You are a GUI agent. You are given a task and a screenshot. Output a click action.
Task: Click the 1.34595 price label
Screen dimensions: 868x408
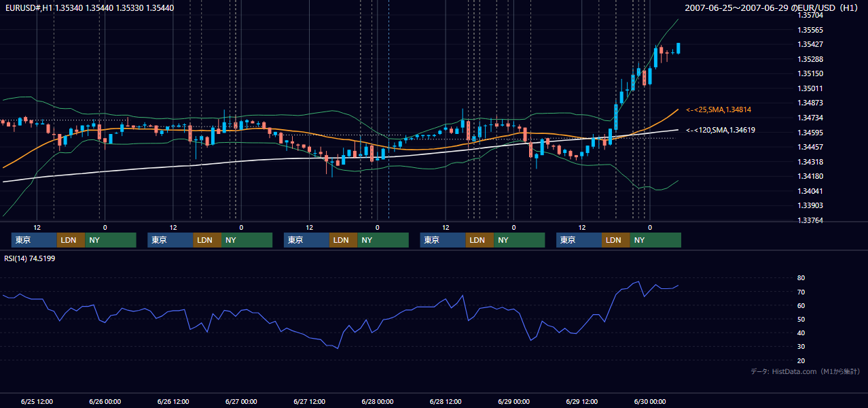click(x=810, y=133)
